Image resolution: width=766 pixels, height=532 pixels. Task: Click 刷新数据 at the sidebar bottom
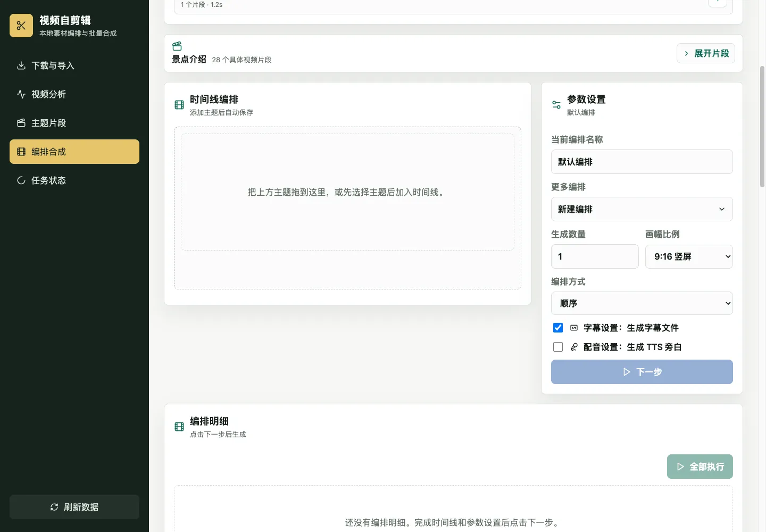(x=74, y=507)
